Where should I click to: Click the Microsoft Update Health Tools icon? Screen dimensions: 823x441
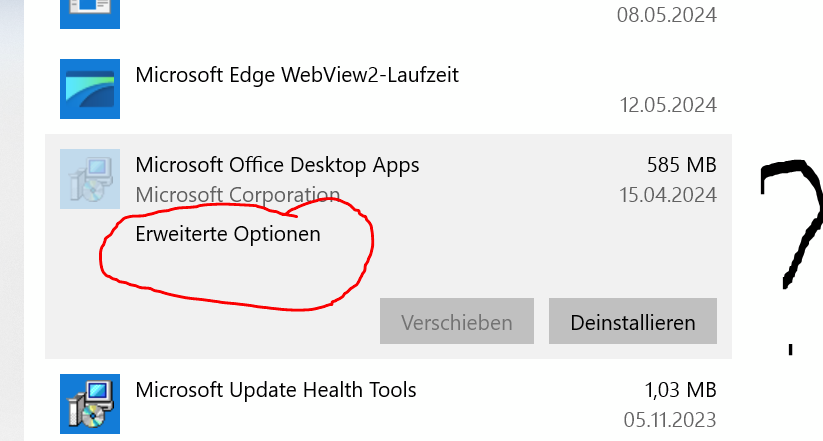click(90, 404)
